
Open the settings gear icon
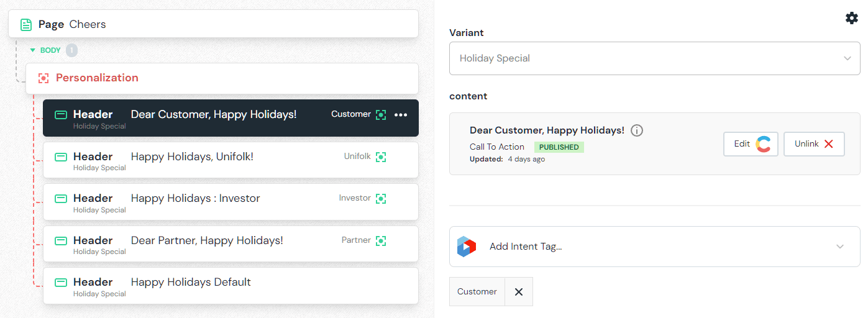(851, 19)
